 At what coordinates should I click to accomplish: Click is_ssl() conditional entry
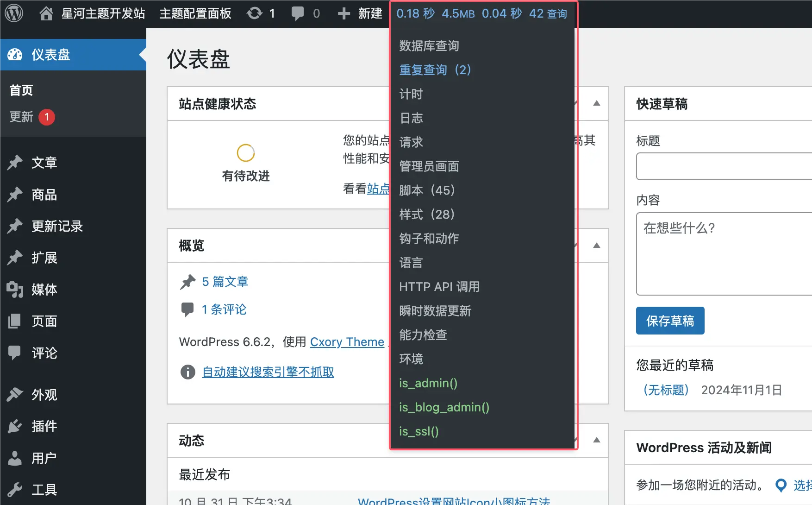419,431
